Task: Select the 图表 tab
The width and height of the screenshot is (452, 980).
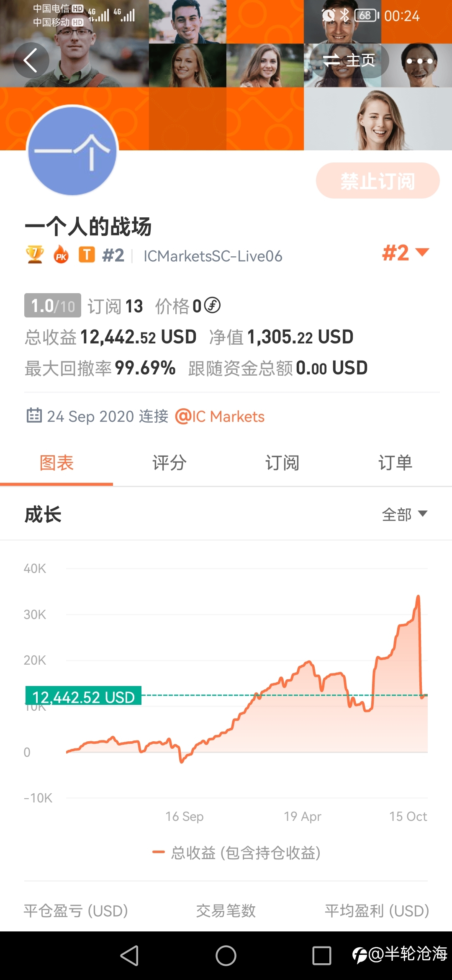Action: pos(56,463)
